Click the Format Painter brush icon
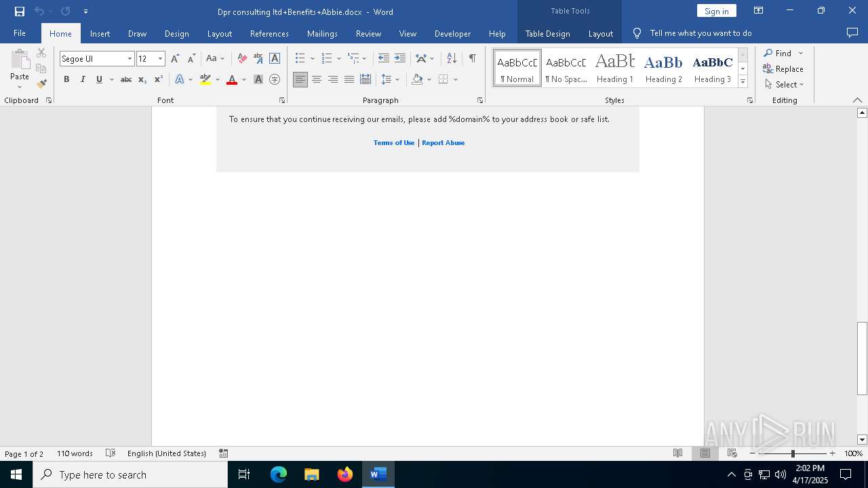This screenshot has height=488, width=868. point(41,84)
